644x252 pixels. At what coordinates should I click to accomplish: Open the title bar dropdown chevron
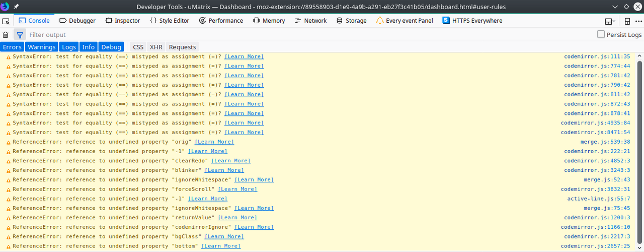[615, 6]
